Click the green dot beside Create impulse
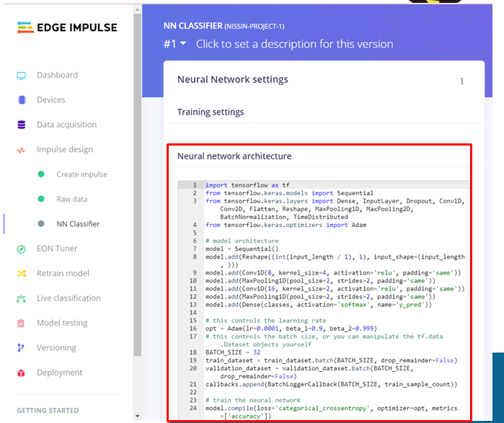Screen dimensions: 504x423 click(41, 174)
